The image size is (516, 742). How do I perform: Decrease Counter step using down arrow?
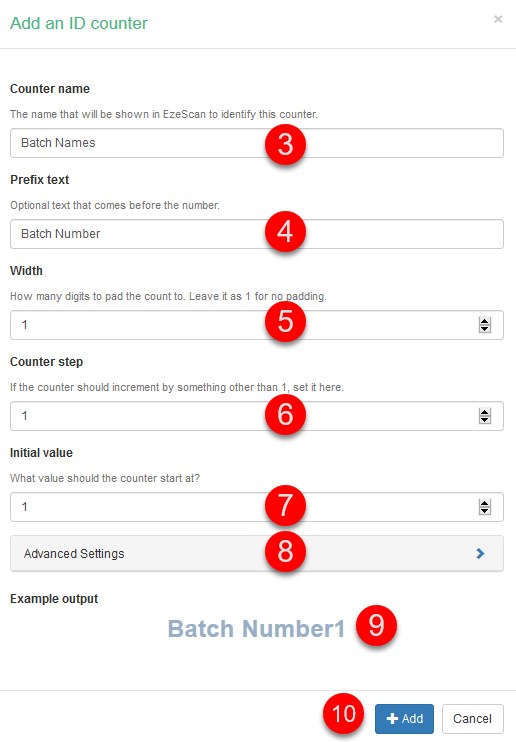point(484,420)
